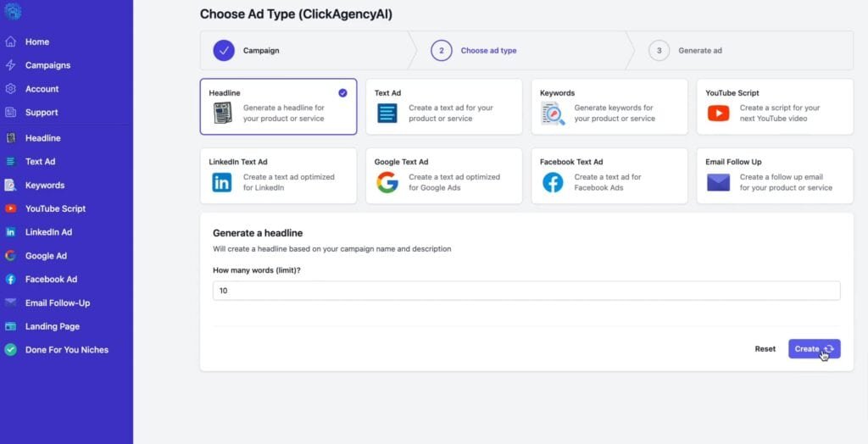Click the Facebook logo in Facebook Text Ad card
The height and width of the screenshot is (444, 868).
point(553,182)
